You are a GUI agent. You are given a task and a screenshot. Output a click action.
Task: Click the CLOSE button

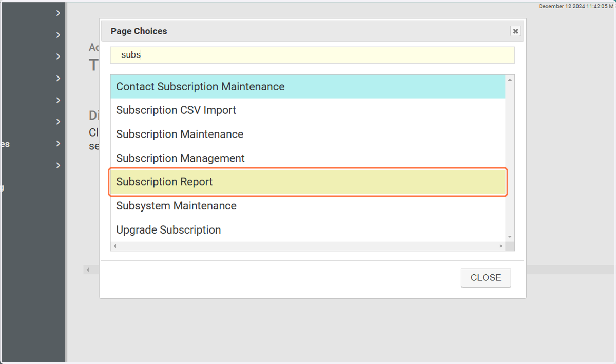(x=486, y=278)
